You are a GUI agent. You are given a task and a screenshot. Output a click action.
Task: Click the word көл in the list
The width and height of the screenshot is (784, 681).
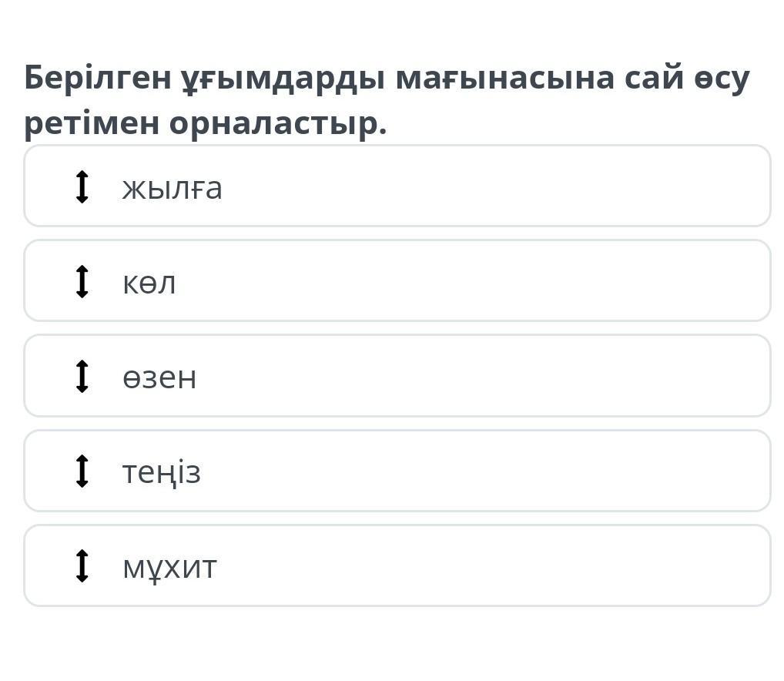point(149,283)
